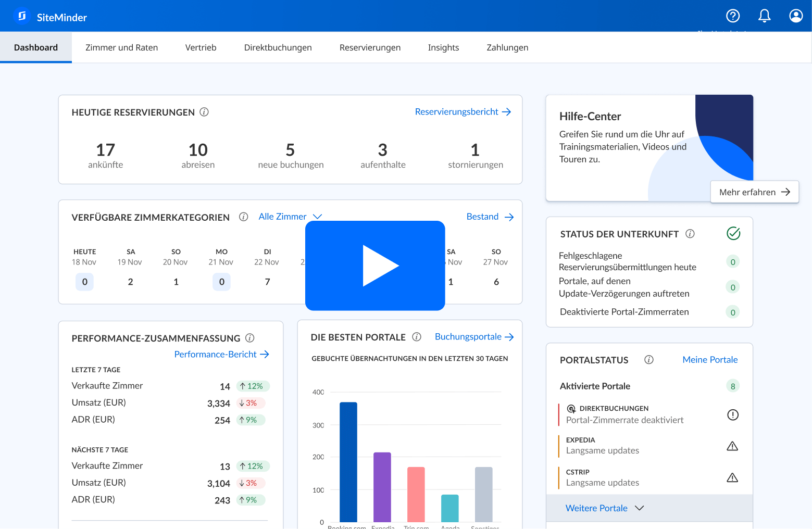The width and height of the screenshot is (812, 529).
Task: Click info icon beside Die besten Portale
Action: tap(417, 337)
